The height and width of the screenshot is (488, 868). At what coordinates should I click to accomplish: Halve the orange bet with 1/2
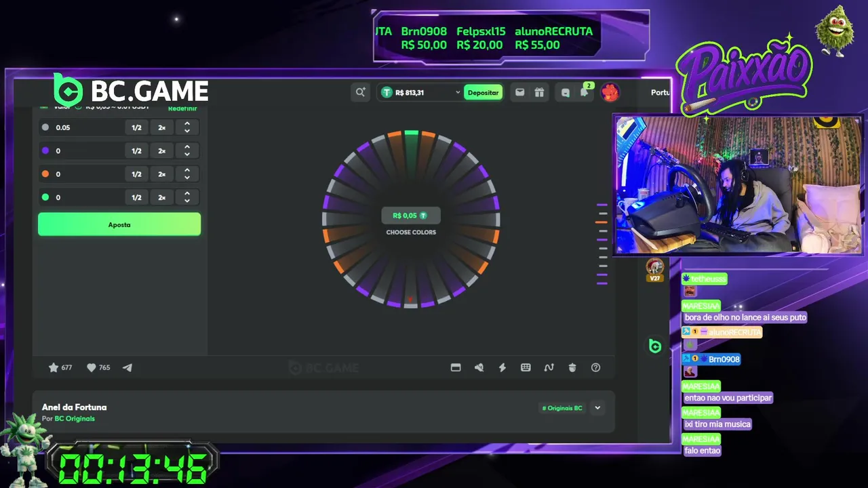136,174
